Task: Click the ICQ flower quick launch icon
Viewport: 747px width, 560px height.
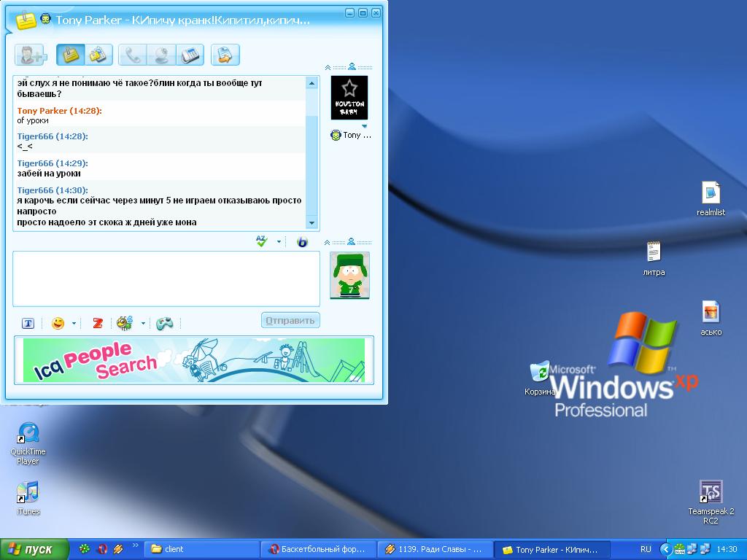Action: [85, 549]
